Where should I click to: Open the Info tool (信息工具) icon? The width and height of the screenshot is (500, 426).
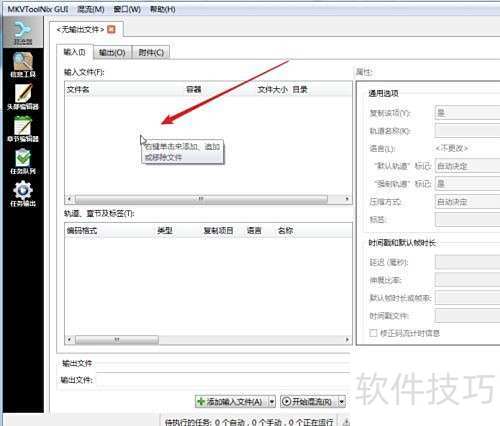pyautogui.click(x=23, y=65)
